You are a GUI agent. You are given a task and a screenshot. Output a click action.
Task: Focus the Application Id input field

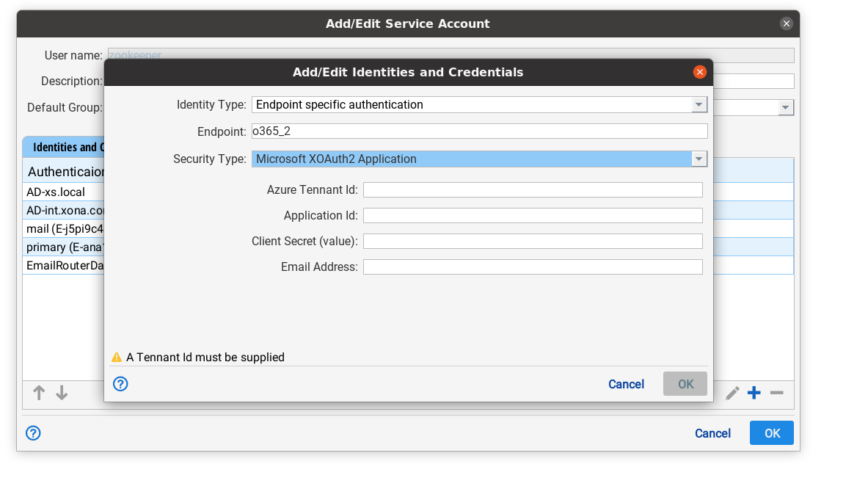[533, 216]
